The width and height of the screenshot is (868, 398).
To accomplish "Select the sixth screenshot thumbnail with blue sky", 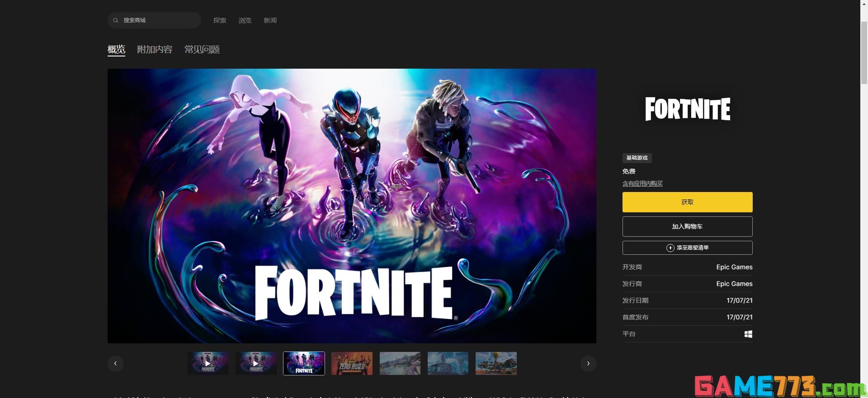I will (x=448, y=363).
